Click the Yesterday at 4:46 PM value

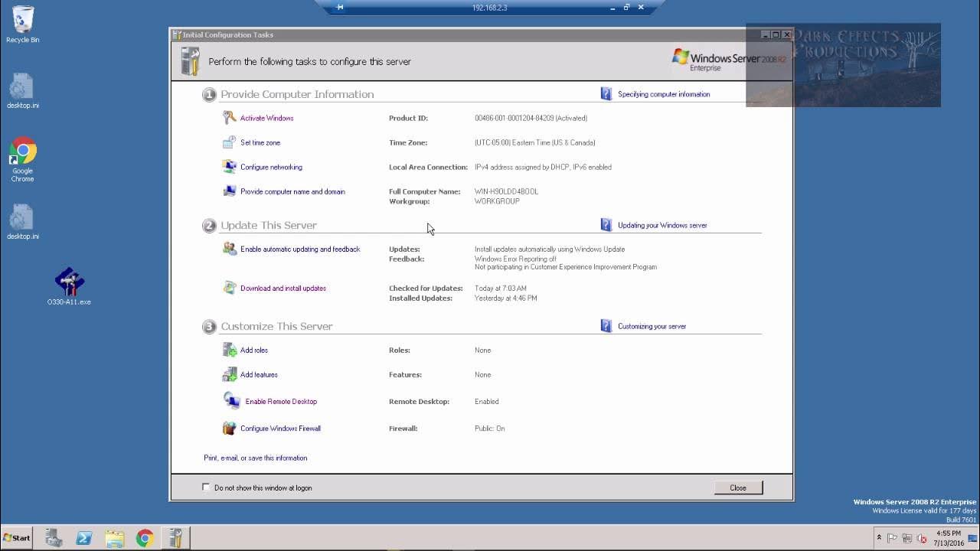[x=505, y=298]
